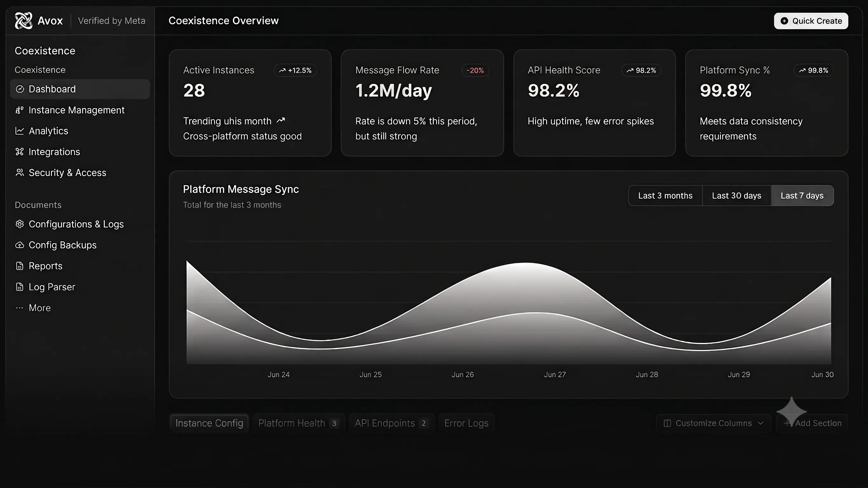The height and width of the screenshot is (488, 868).
Task: Switch to the Error Logs tab
Action: tap(466, 423)
